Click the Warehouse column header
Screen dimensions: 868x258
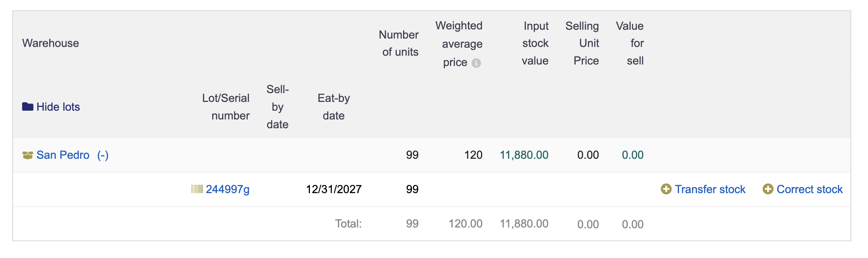pyautogui.click(x=51, y=43)
